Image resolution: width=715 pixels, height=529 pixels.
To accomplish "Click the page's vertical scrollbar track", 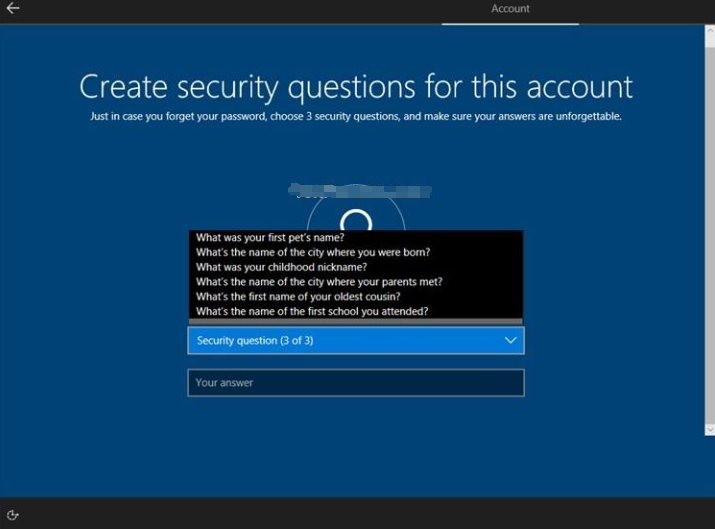I will (709, 230).
